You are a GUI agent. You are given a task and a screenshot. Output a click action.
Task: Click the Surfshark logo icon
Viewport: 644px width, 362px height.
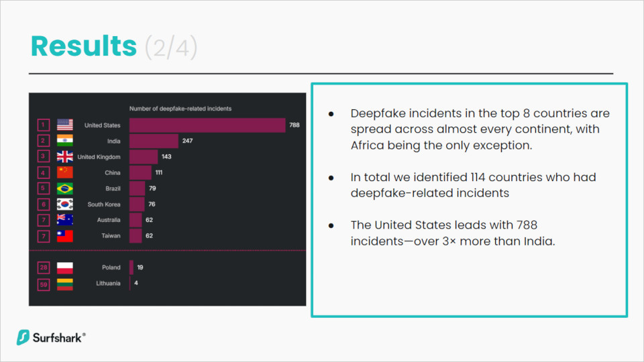[23, 337]
